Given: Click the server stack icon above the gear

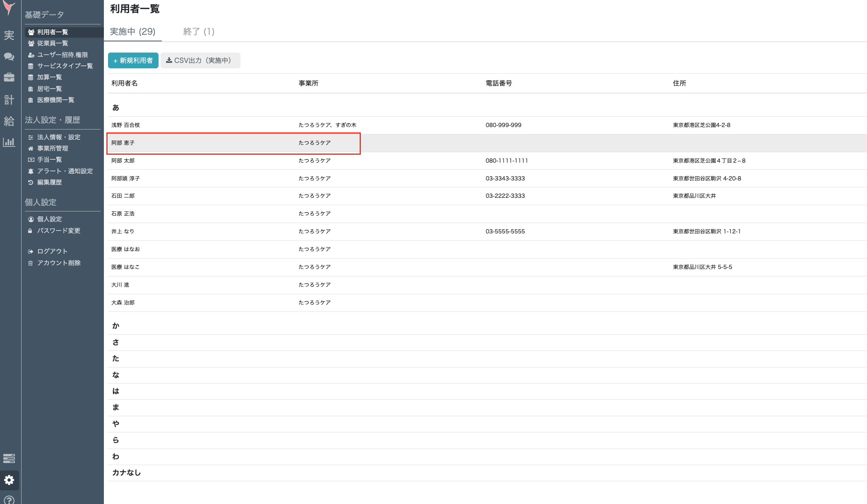Looking at the screenshot, I should (9, 458).
